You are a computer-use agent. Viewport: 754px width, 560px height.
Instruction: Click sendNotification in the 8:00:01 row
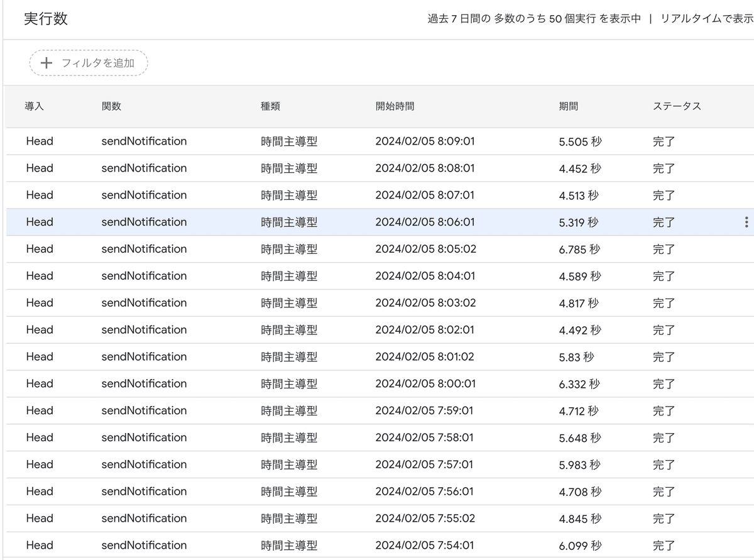click(144, 384)
